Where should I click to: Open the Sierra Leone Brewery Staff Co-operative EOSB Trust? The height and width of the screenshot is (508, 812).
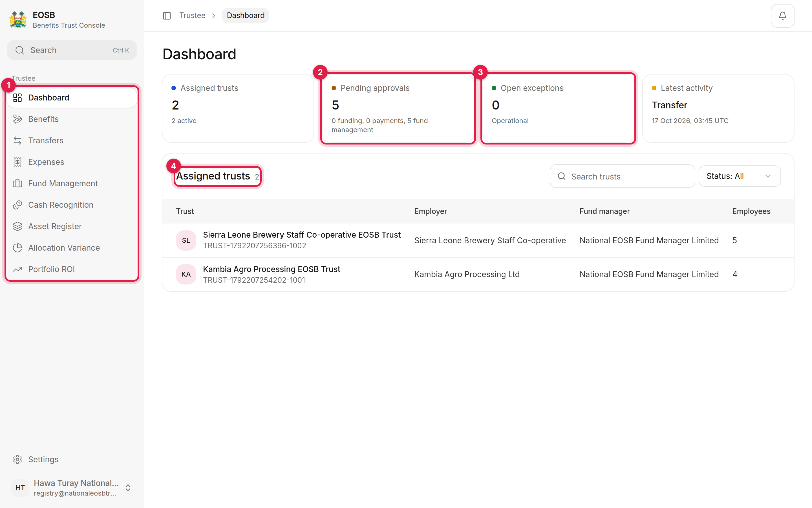[302, 235]
